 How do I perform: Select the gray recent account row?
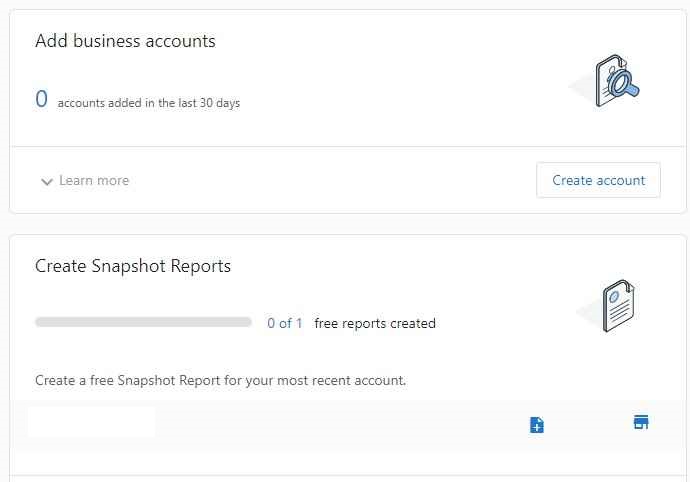(x=348, y=425)
